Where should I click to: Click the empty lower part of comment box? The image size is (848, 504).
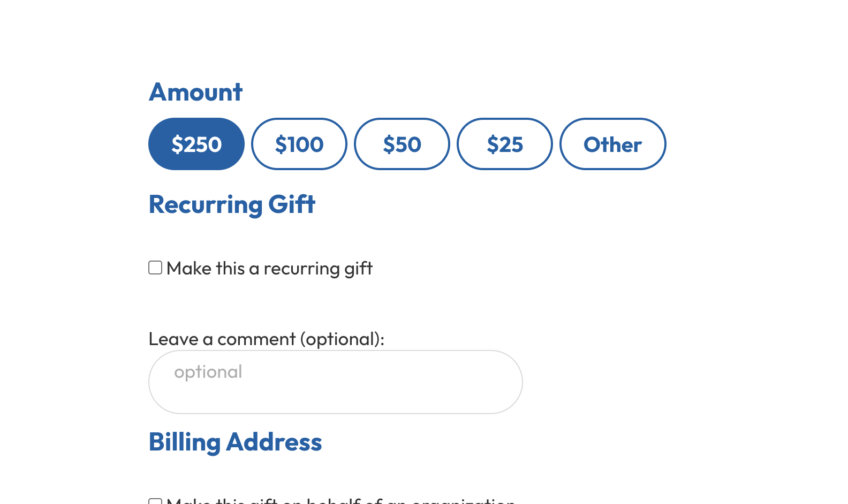click(x=335, y=399)
